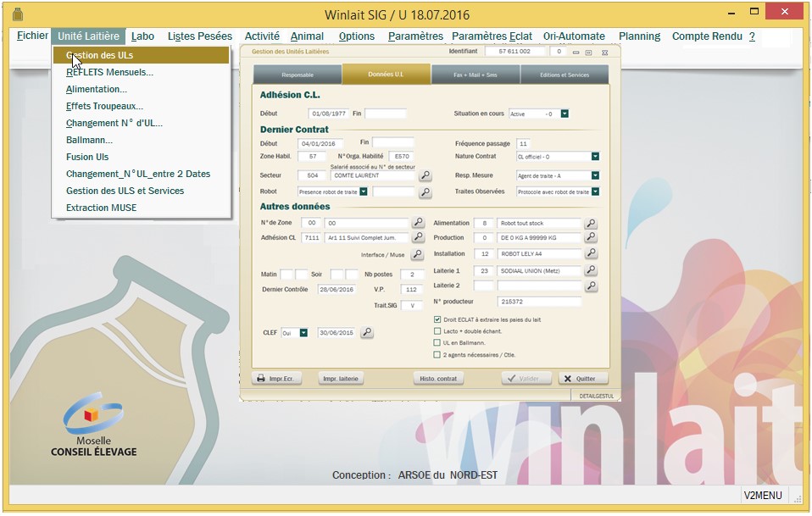Open the Labo menu
812x516 pixels.
(x=142, y=36)
